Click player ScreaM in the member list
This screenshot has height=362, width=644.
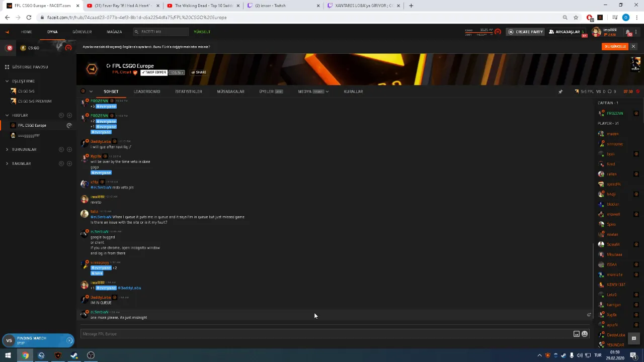point(613,244)
